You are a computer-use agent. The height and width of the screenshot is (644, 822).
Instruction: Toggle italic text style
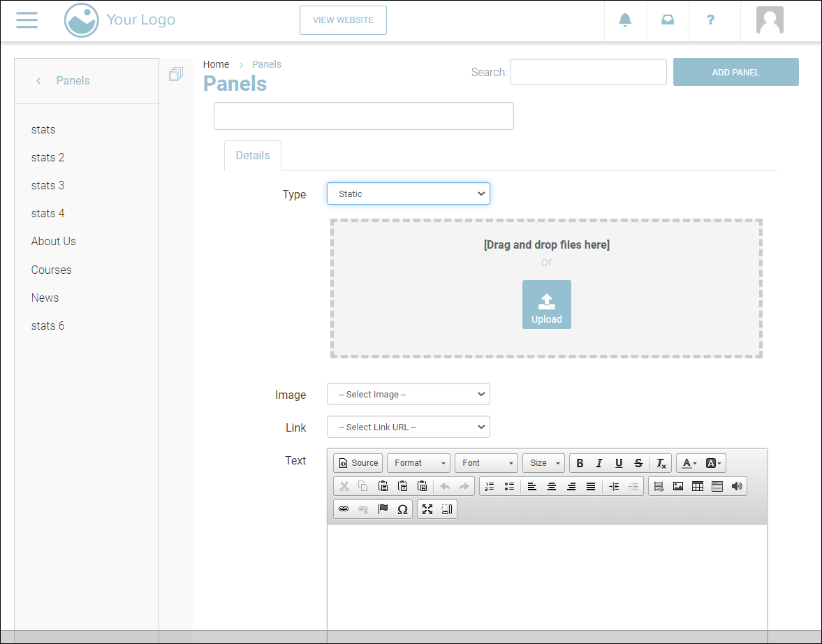click(x=599, y=463)
